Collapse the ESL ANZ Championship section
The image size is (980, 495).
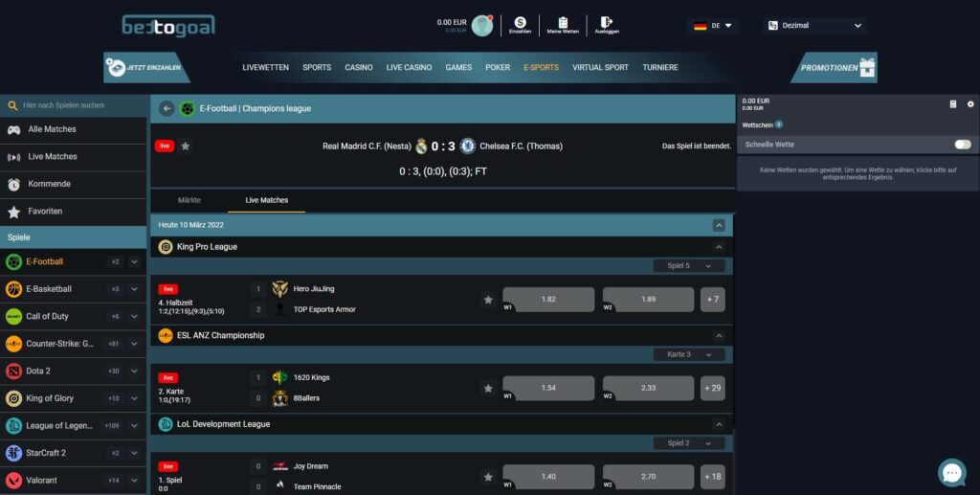point(719,336)
